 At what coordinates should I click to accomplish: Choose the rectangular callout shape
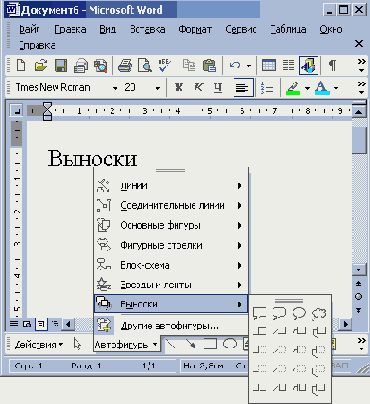pyautogui.click(x=259, y=313)
